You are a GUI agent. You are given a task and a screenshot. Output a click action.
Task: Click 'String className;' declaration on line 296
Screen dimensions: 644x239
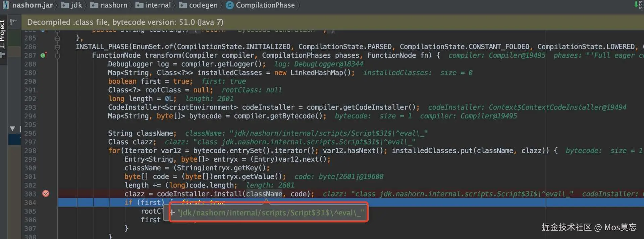coord(142,133)
